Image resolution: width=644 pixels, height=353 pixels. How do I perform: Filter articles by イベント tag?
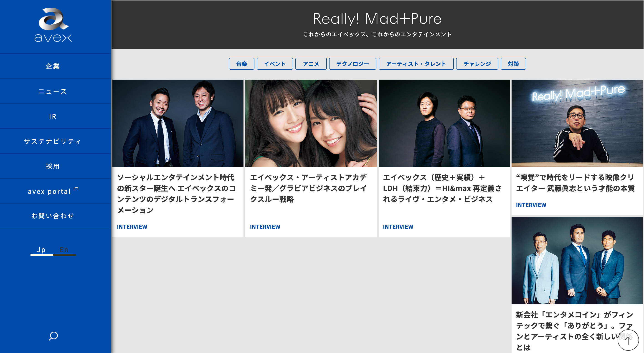click(275, 64)
